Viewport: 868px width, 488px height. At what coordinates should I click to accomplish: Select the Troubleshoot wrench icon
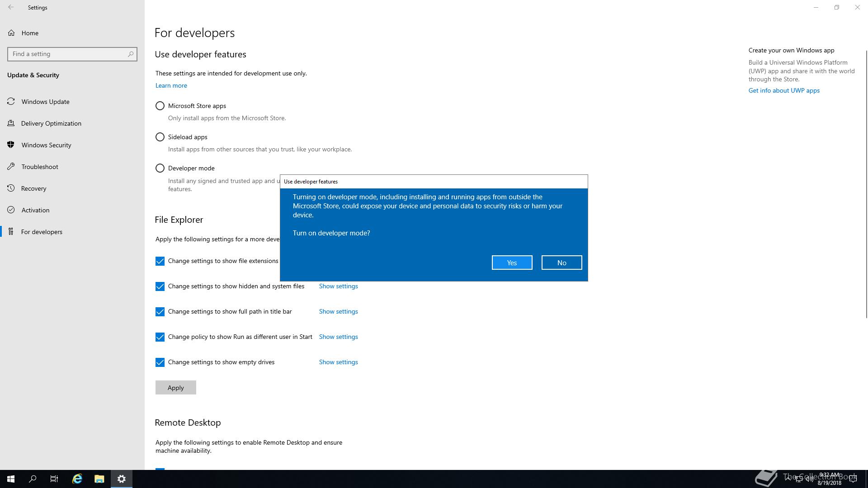click(11, 167)
